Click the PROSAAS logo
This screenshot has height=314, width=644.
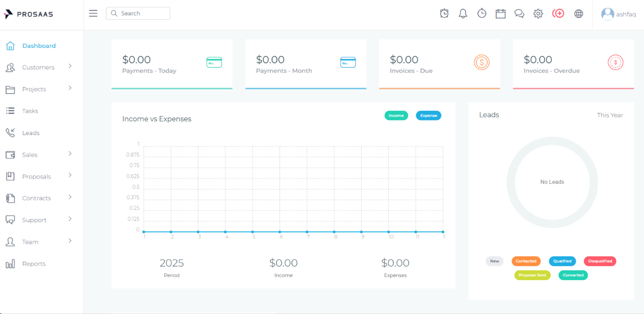coord(28,13)
